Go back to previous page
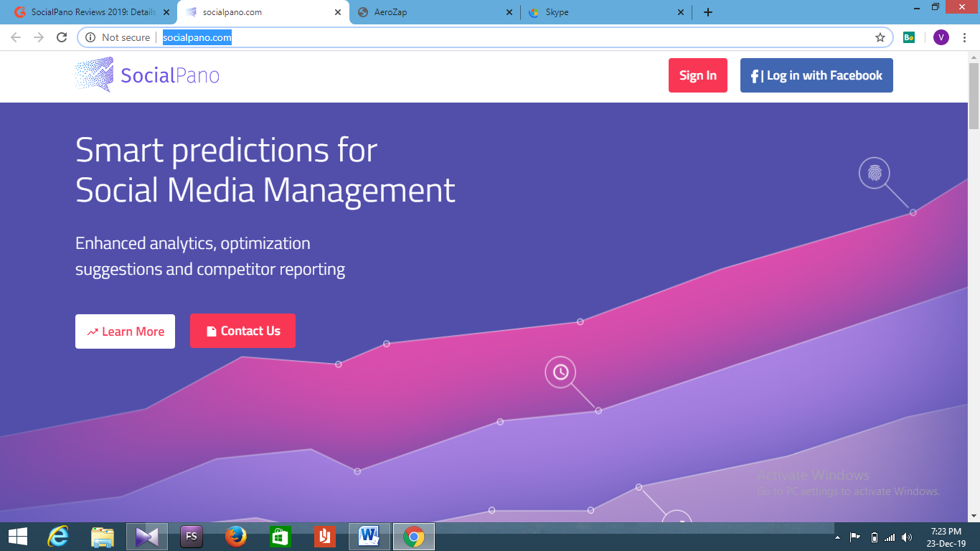This screenshot has height=551, width=980. pos(16,37)
